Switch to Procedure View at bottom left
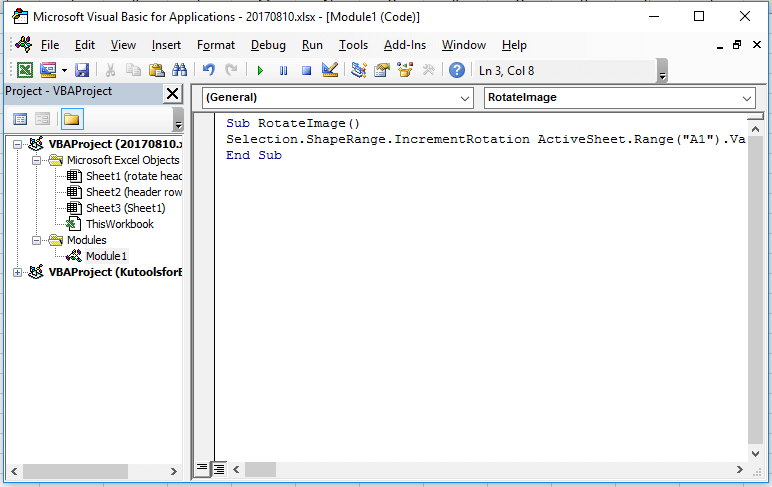Screen dimensions: 772x487 202,468
